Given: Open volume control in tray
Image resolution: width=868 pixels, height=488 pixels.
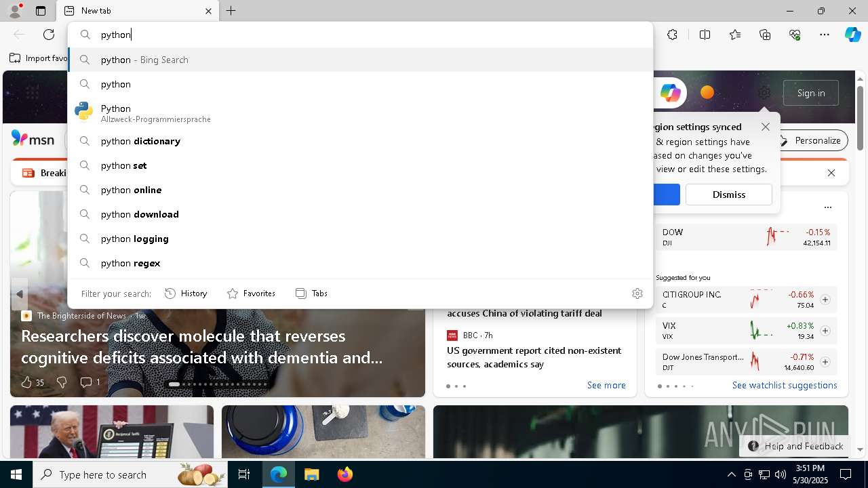Looking at the screenshot, I should (x=780, y=474).
